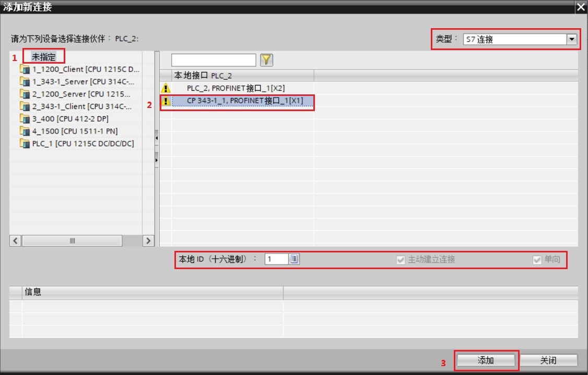Select 3_400 [CPU 412-2 DP] partner
This screenshot has height=375, width=588.
coord(70,119)
